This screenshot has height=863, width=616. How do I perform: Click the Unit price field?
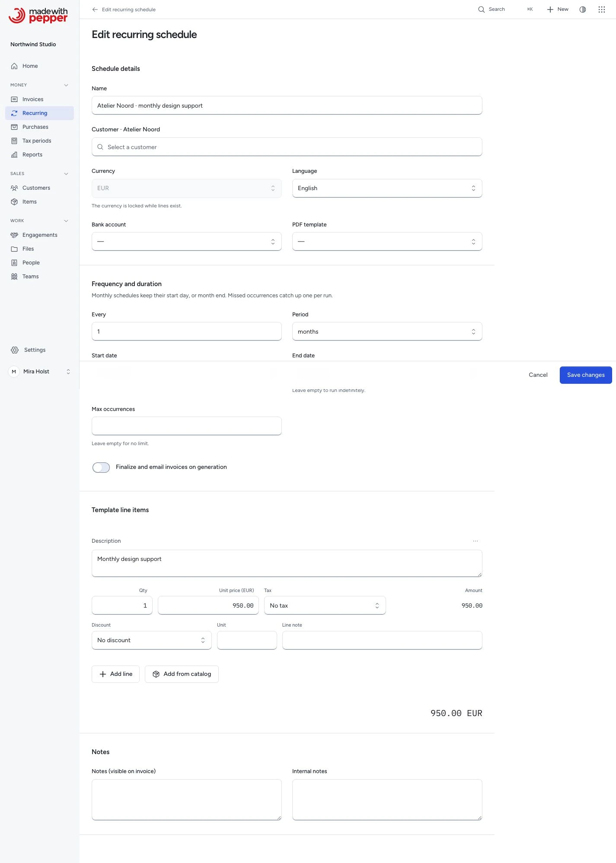[208, 605]
